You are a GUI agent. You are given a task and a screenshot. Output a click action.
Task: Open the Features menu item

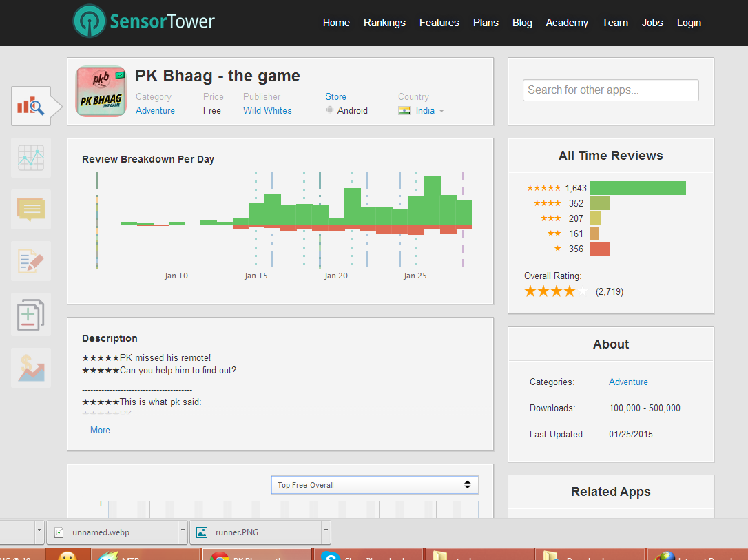pos(439,23)
